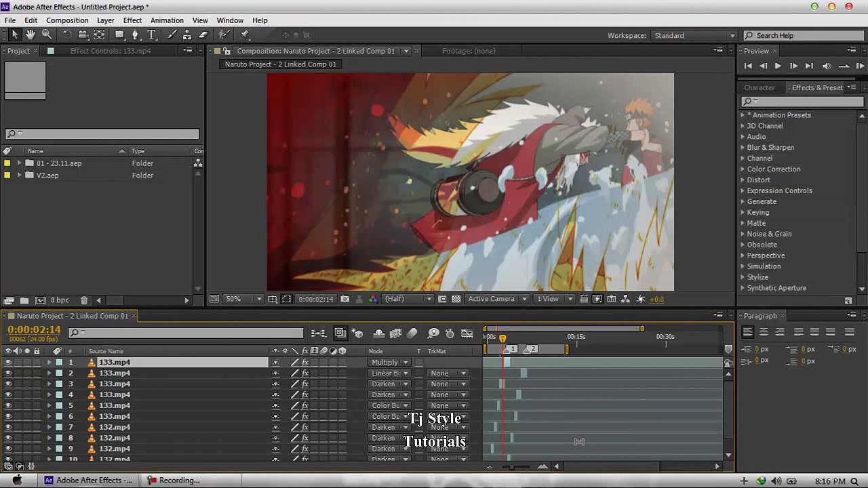Viewport: 868px width, 488px height.
Task: Open the Workspace Standard dropdown
Action: pyautogui.click(x=694, y=35)
